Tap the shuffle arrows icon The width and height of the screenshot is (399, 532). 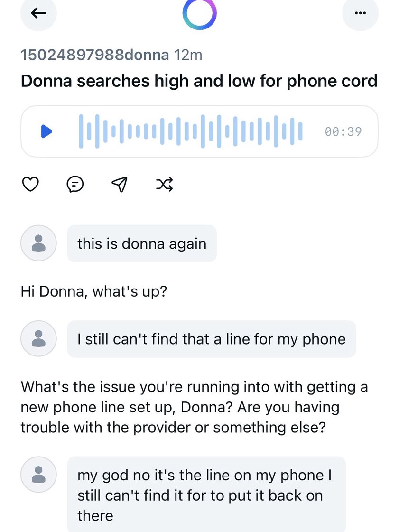(165, 184)
